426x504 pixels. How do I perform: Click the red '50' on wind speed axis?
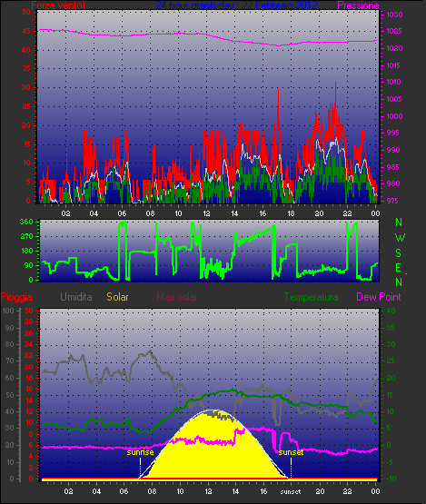click(26, 12)
